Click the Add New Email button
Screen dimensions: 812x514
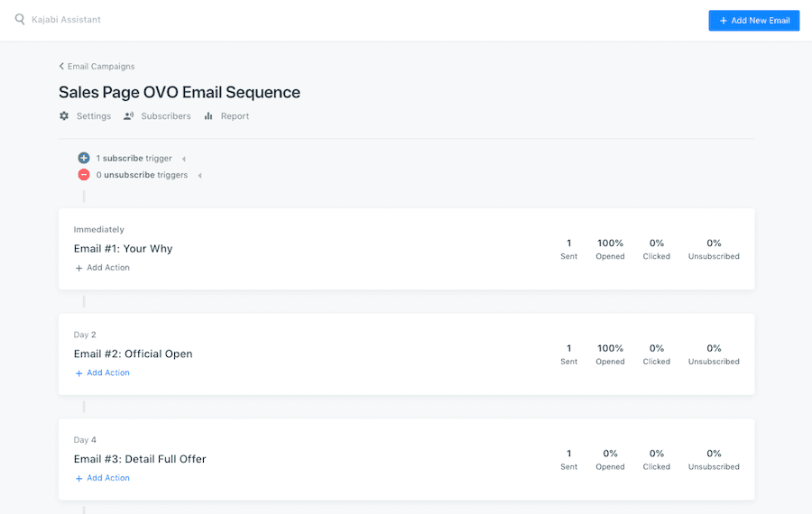(x=753, y=21)
